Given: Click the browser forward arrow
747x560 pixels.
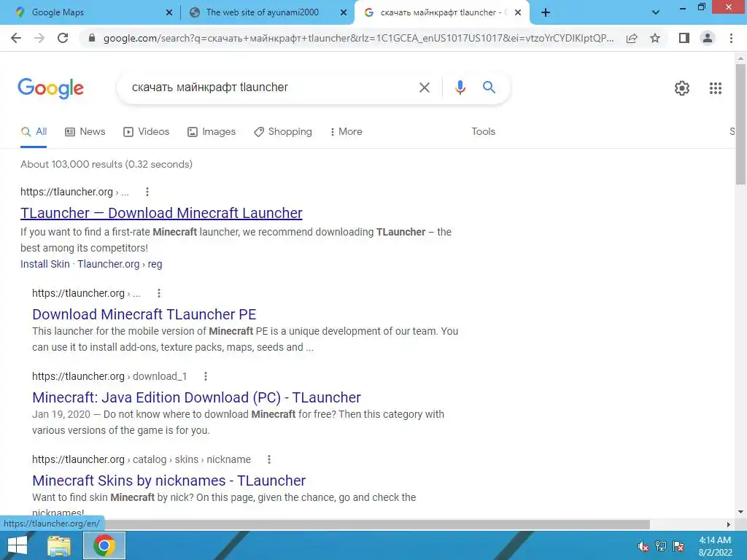Looking at the screenshot, I should click(x=39, y=38).
